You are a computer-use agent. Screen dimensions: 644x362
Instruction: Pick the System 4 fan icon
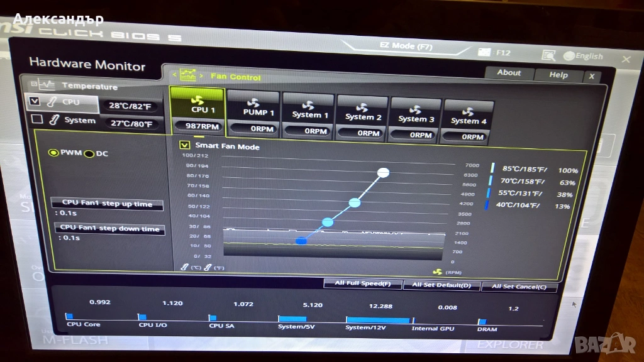click(x=469, y=111)
